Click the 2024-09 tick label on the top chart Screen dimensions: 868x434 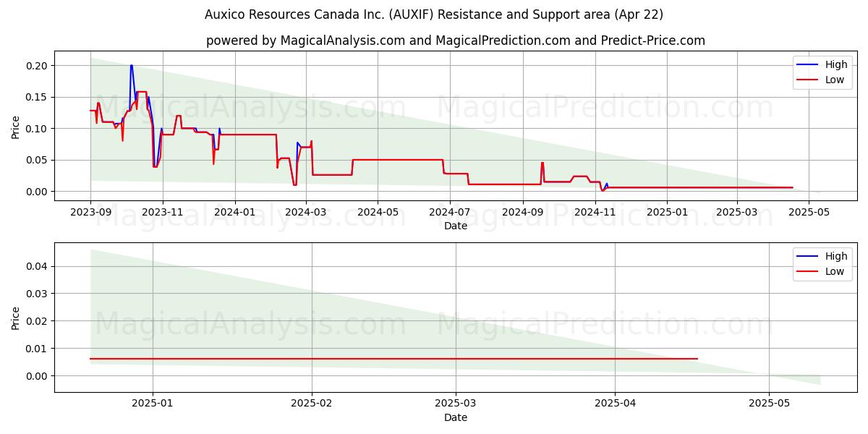click(522, 212)
